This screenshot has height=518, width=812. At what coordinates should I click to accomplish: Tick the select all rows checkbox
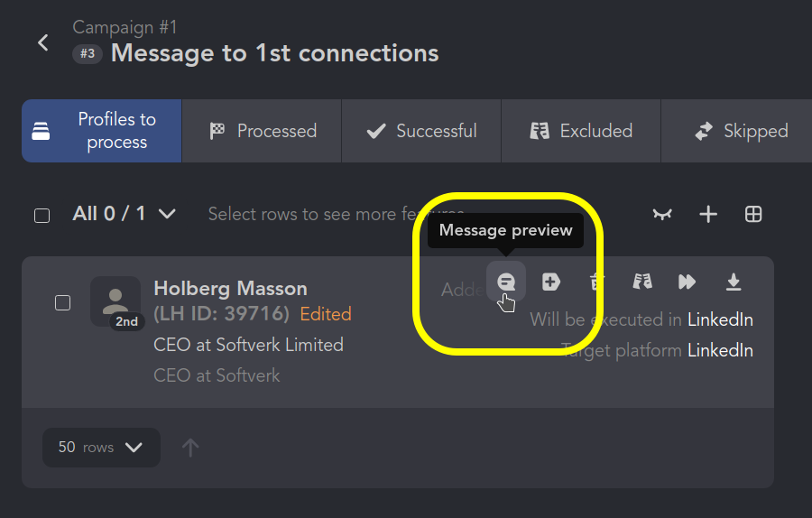(x=42, y=216)
